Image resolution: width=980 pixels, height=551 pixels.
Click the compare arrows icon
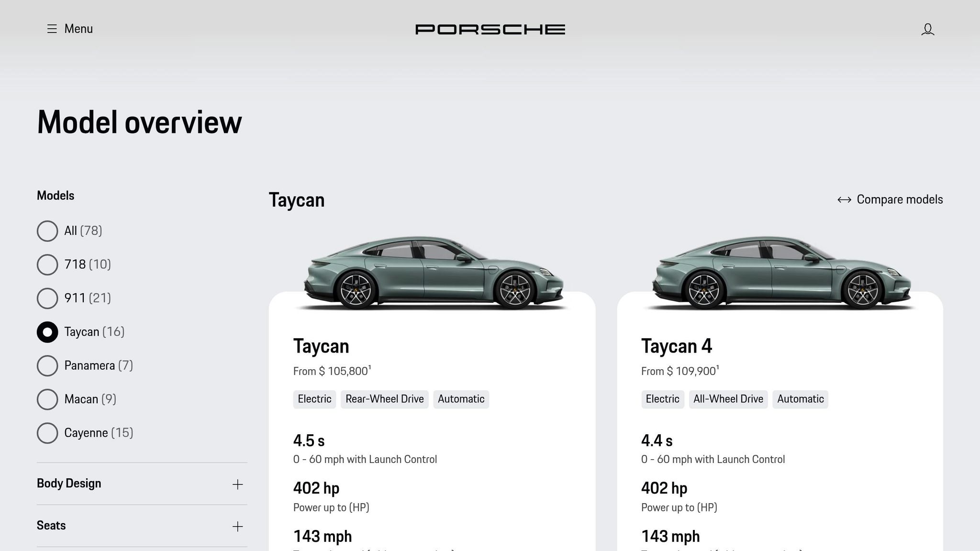click(x=844, y=199)
